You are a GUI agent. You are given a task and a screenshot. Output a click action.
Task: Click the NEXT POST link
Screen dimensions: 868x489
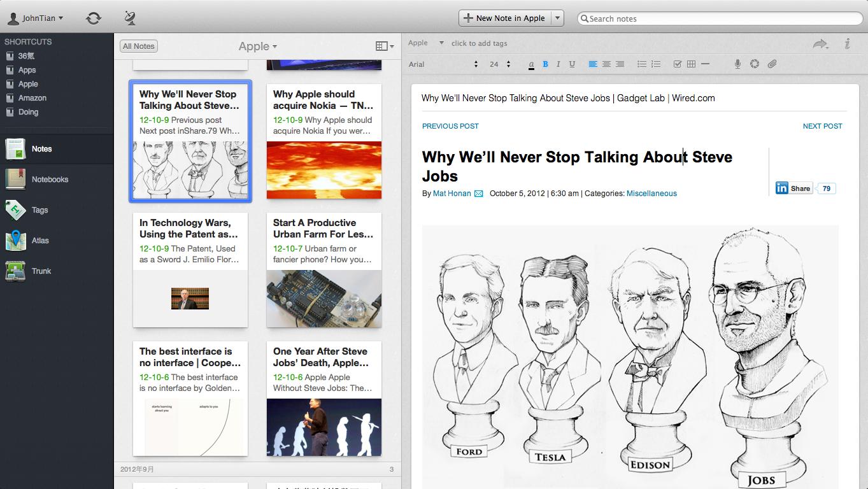(822, 126)
